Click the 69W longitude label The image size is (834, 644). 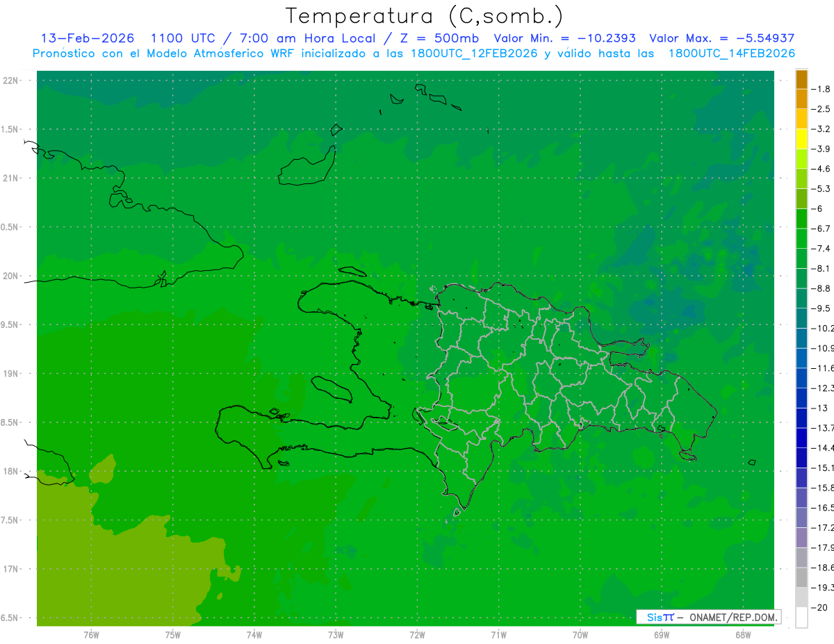[661, 635]
